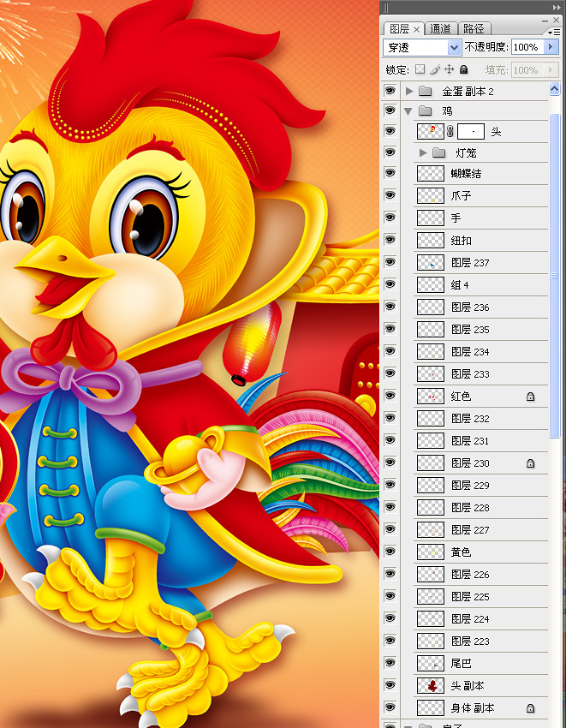Expand the 灯笼 group

[x=422, y=152]
